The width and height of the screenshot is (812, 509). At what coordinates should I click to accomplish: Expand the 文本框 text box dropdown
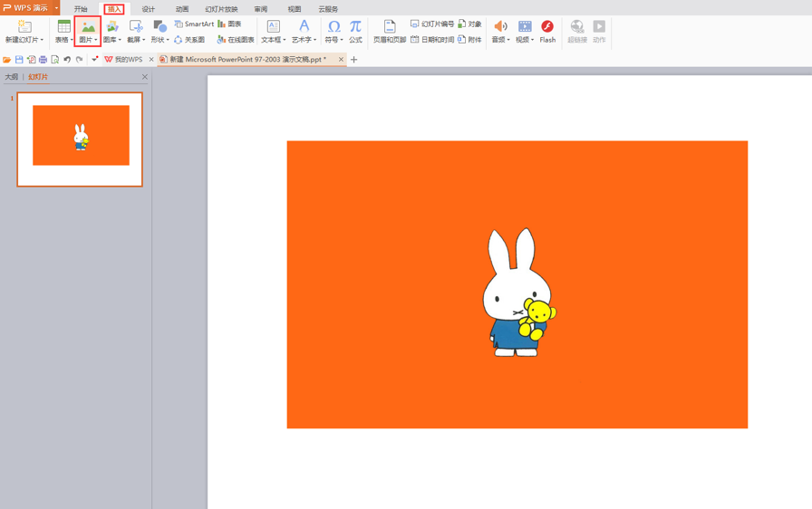pyautogui.click(x=285, y=40)
